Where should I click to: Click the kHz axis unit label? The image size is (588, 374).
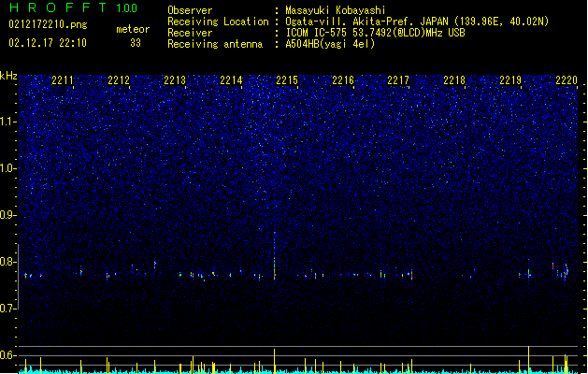pos(8,76)
